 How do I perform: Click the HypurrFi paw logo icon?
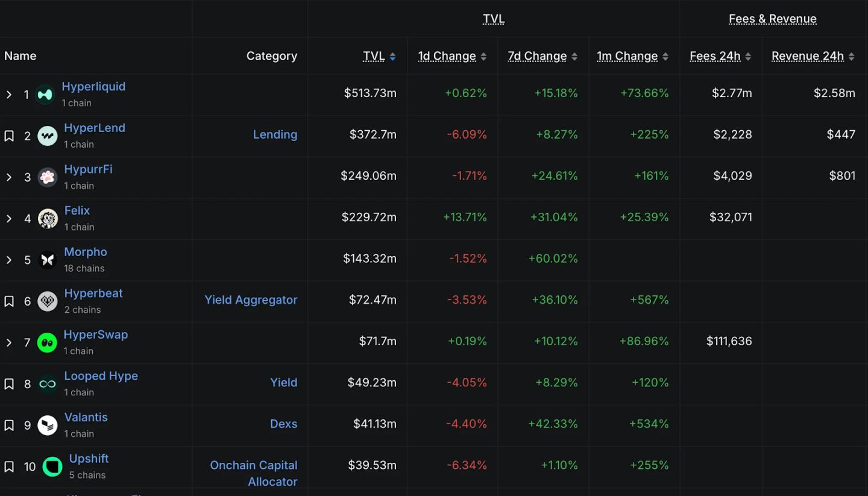[48, 177]
